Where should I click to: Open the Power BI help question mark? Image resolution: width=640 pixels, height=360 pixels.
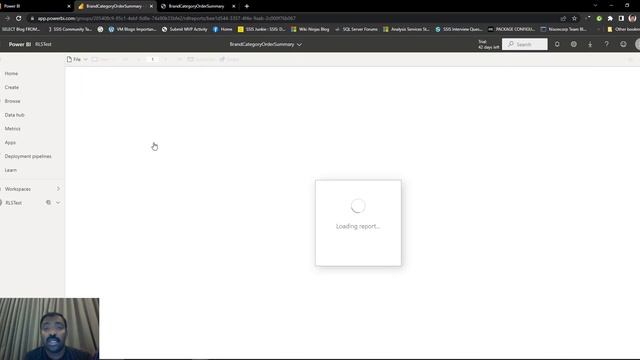point(607,44)
